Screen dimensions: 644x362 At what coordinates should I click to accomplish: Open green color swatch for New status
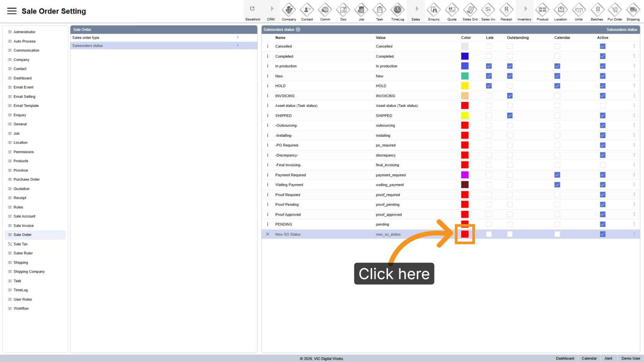pos(465,76)
